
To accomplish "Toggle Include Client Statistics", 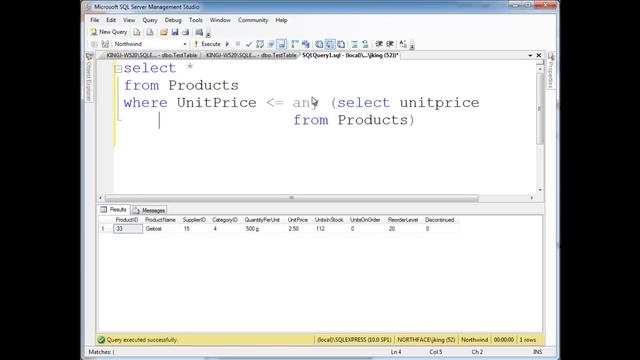I will click(x=306, y=44).
